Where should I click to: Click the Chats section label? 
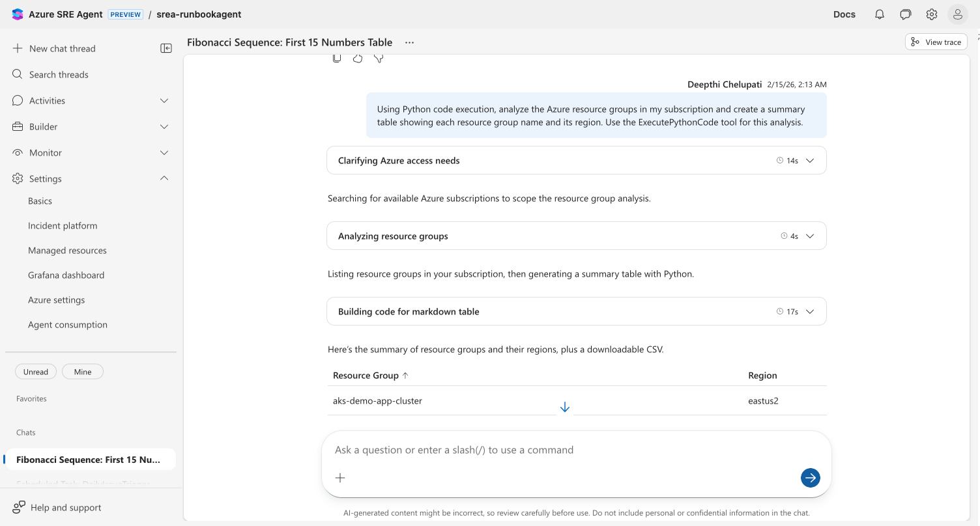[x=26, y=432]
